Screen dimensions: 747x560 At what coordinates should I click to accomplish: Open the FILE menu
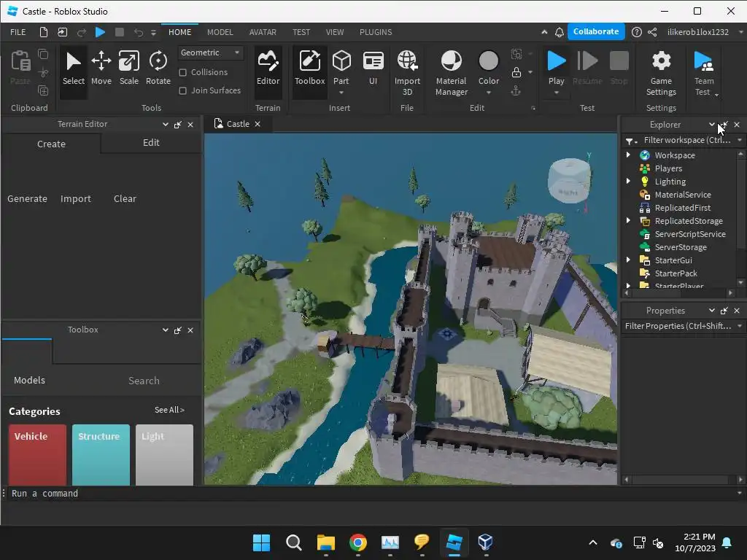(x=18, y=32)
